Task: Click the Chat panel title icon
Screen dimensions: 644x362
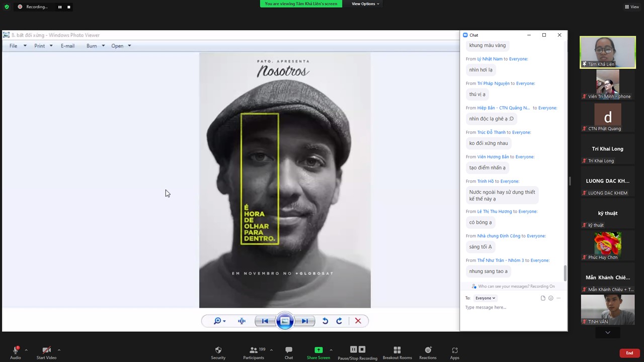Action: [x=465, y=35]
